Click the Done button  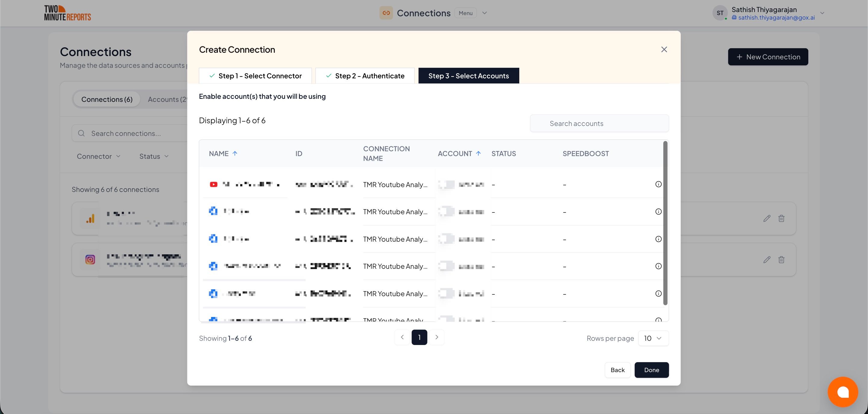click(x=651, y=370)
